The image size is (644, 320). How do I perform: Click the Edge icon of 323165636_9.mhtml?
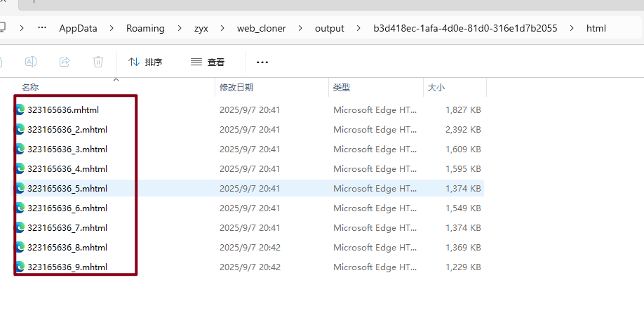point(20,267)
